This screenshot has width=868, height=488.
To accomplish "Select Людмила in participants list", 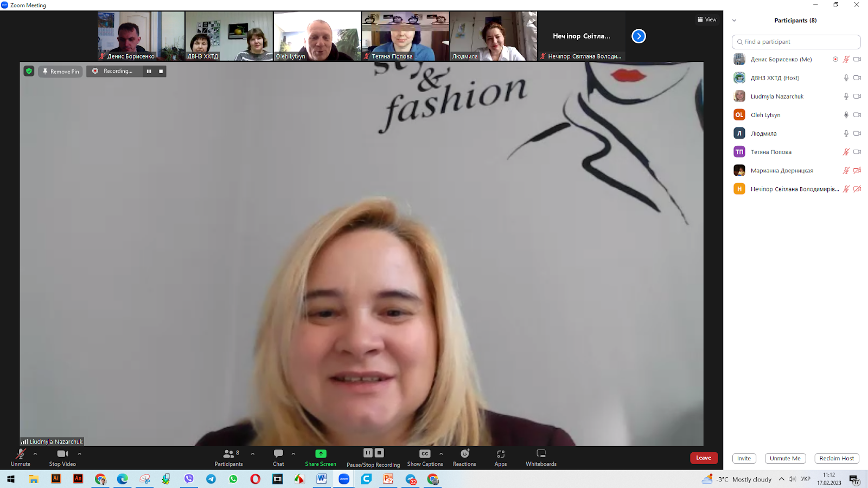I will pyautogui.click(x=796, y=133).
